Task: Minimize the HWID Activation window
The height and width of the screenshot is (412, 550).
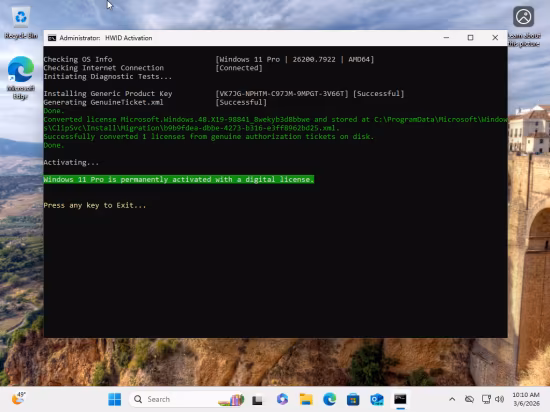Action: point(446,38)
